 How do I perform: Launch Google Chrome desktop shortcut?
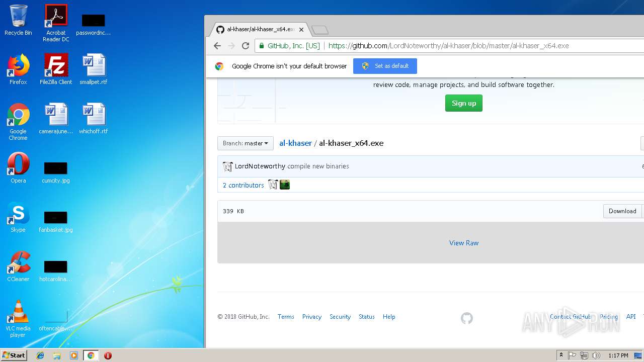18,122
